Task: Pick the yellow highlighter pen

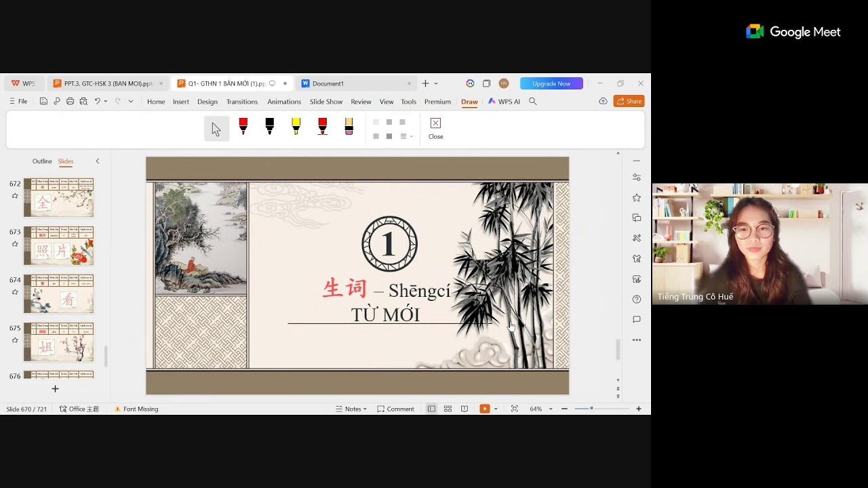Action: point(296,127)
